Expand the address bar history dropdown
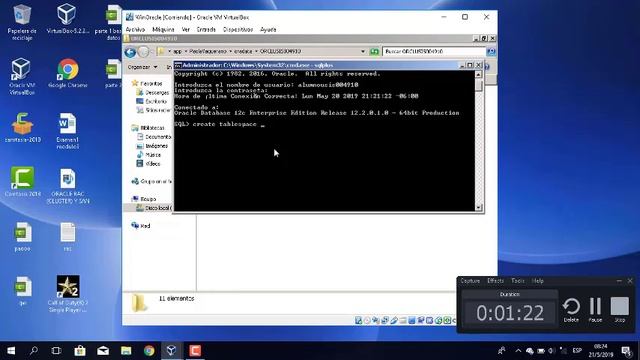Image resolution: width=640 pixels, height=360 pixels. point(363,51)
